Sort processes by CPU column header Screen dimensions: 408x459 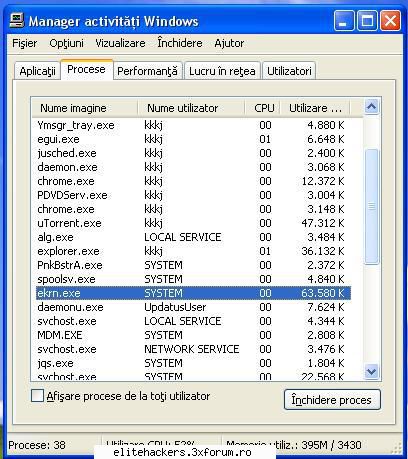[x=263, y=108]
